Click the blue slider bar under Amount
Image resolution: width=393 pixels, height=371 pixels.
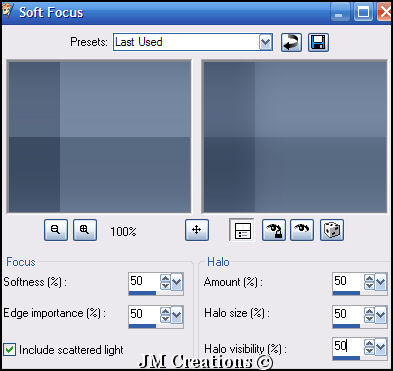tap(346, 293)
